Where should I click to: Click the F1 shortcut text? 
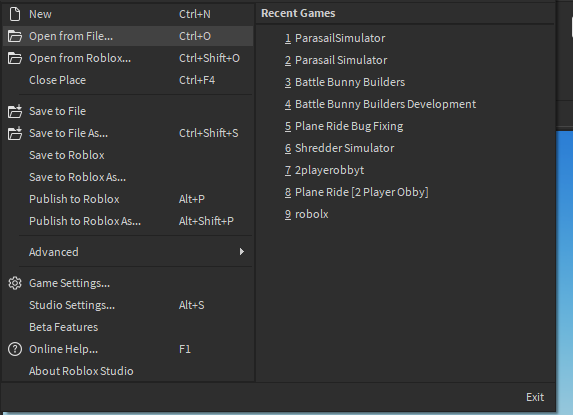[185, 349]
